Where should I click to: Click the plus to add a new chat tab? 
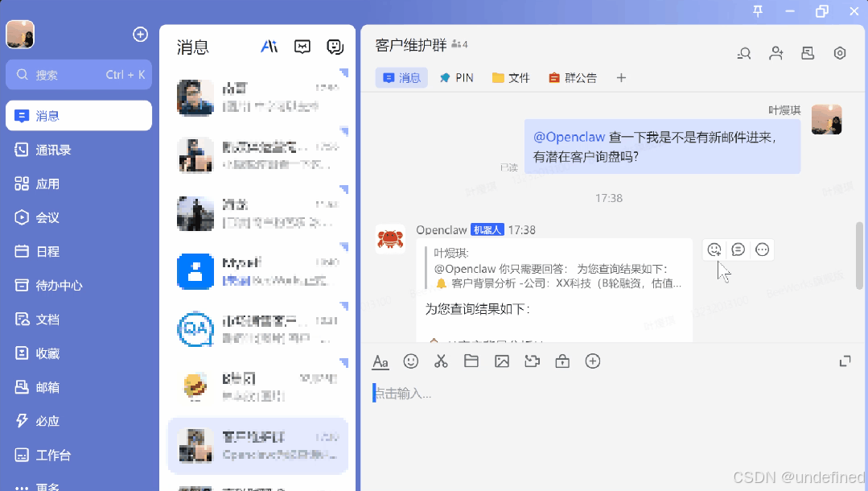click(x=621, y=77)
